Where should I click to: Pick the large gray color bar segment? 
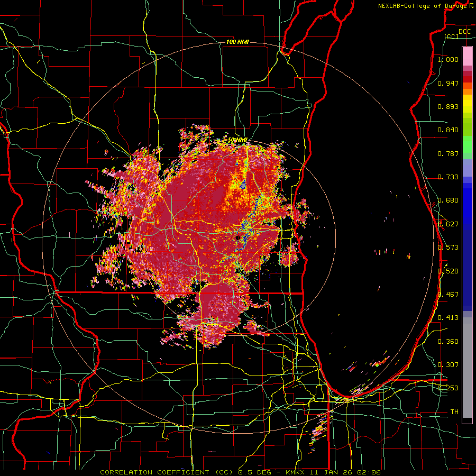coord(467,368)
